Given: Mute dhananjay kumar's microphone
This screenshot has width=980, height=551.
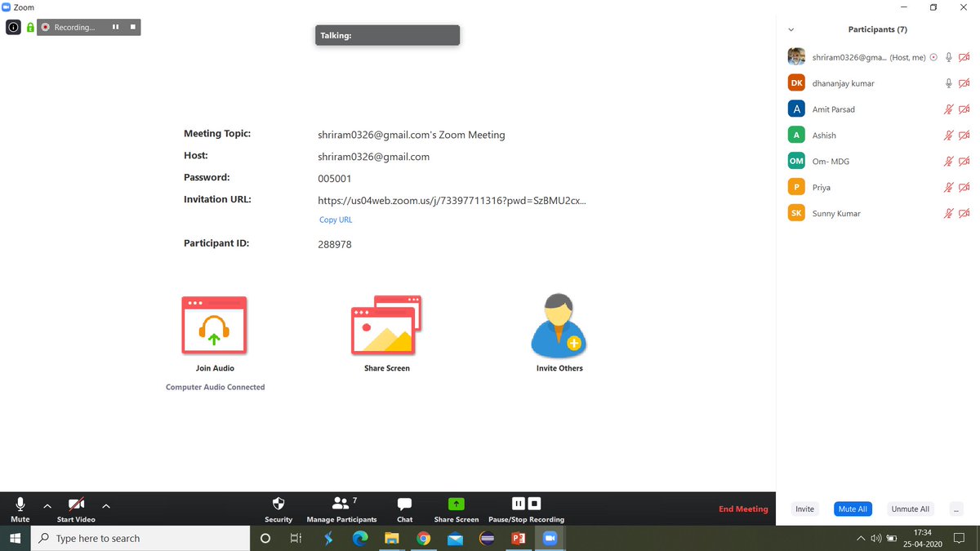Looking at the screenshot, I should coord(949,83).
